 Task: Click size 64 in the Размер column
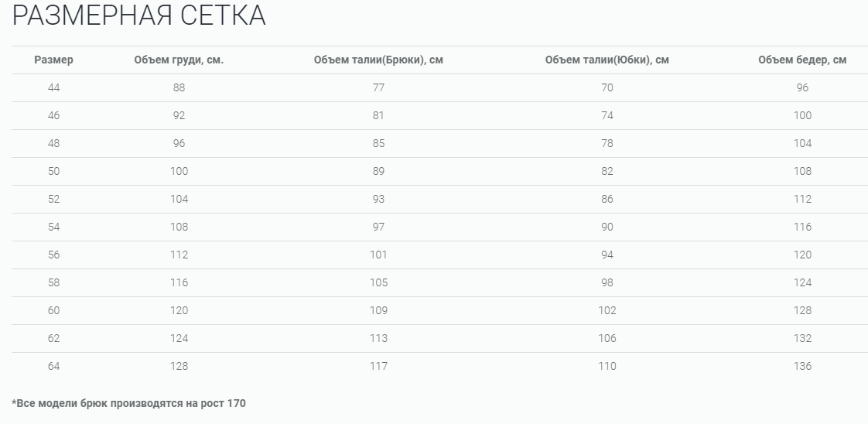pyautogui.click(x=53, y=366)
